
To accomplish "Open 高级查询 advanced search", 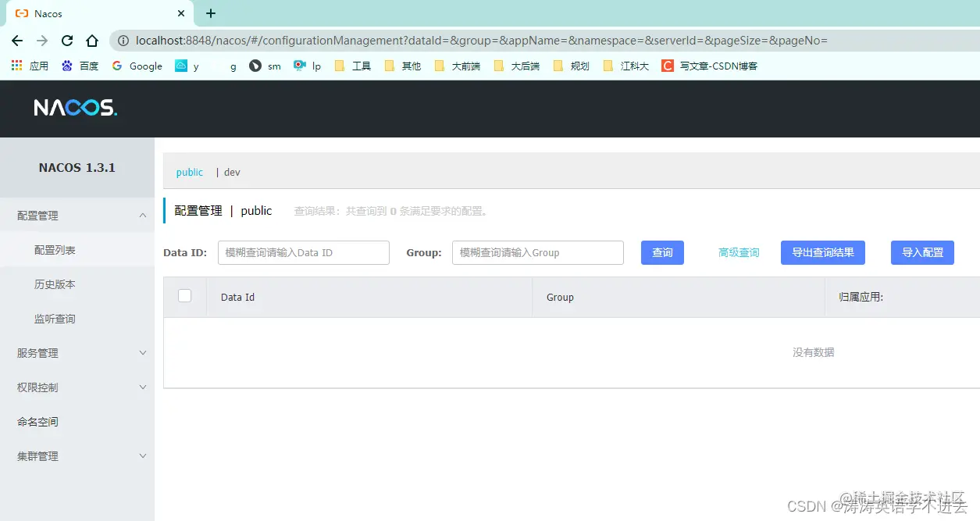I will (x=737, y=252).
